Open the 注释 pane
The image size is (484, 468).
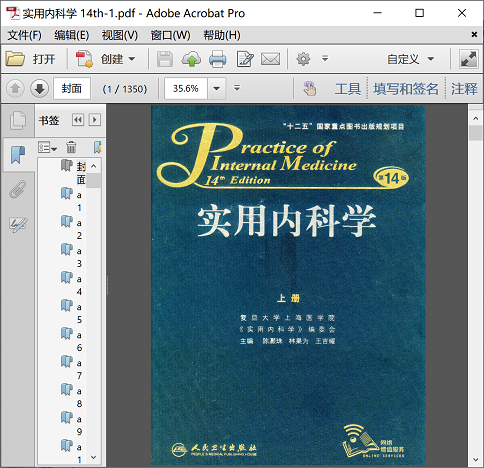(x=464, y=89)
